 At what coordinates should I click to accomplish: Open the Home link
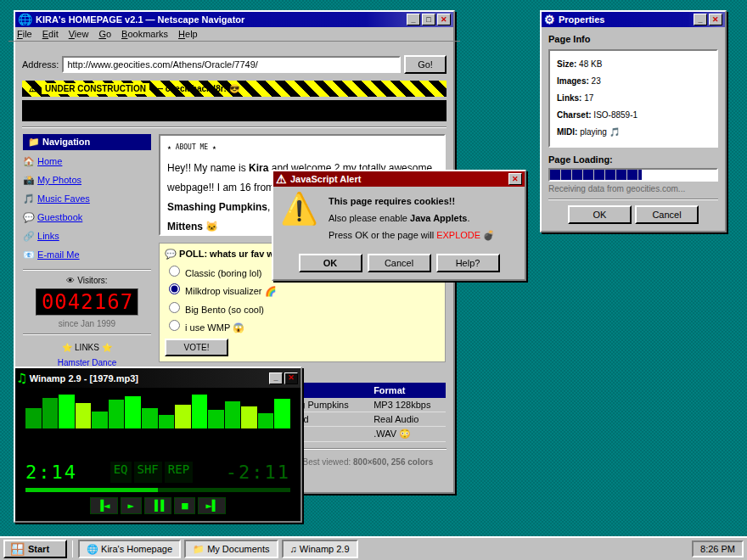tap(49, 161)
